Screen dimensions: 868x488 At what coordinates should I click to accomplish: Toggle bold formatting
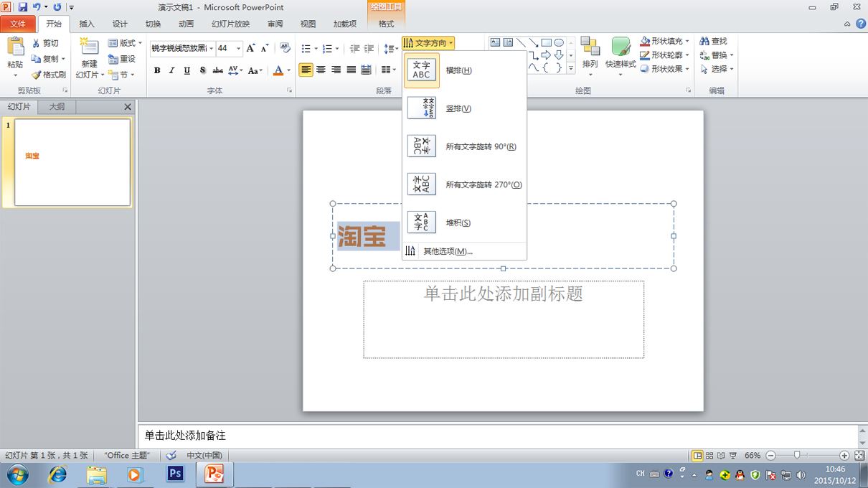[157, 70]
